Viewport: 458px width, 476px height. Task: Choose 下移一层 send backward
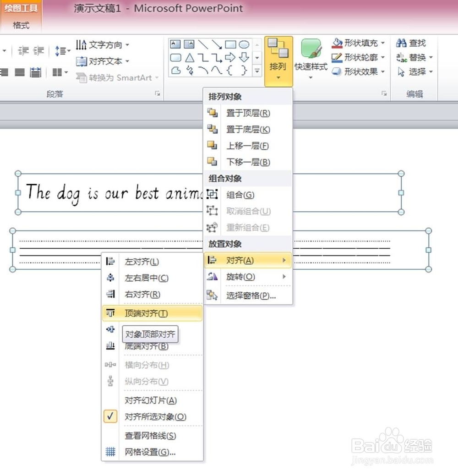pos(248,162)
